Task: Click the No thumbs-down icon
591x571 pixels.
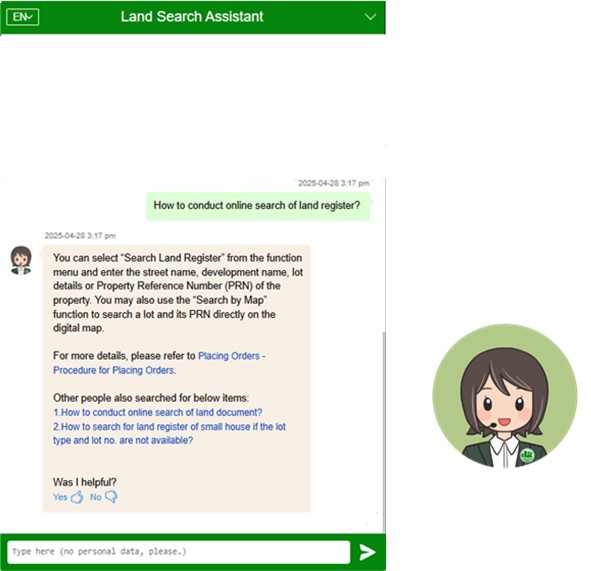Action: (x=111, y=497)
